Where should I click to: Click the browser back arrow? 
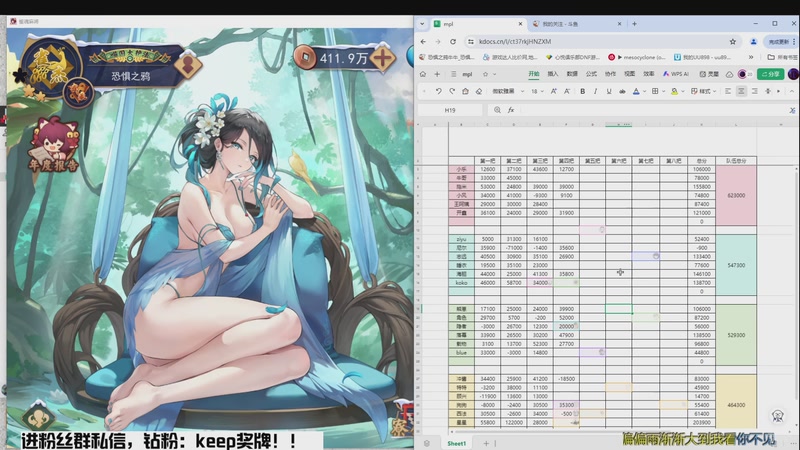pos(423,41)
